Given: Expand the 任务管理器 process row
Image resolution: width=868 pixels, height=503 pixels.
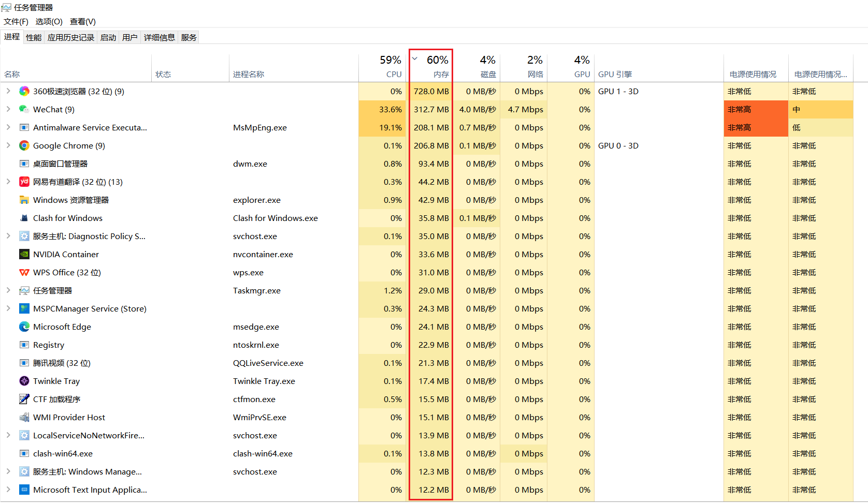Looking at the screenshot, I should click(8, 290).
